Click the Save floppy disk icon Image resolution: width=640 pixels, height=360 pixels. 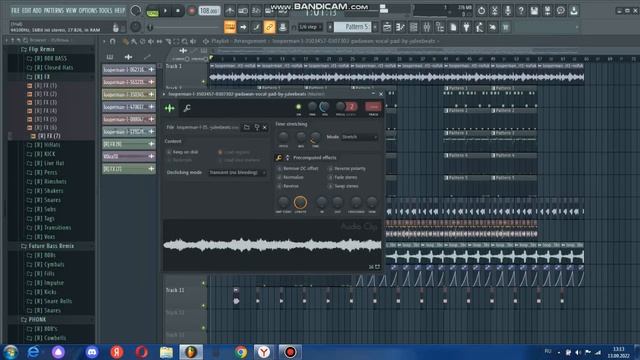tap(534, 11)
